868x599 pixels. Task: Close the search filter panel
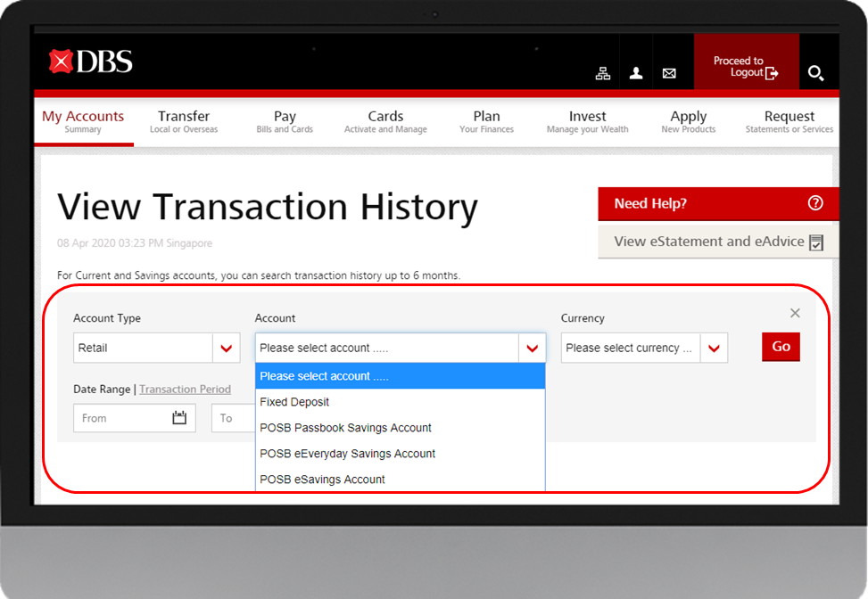pos(795,313)
